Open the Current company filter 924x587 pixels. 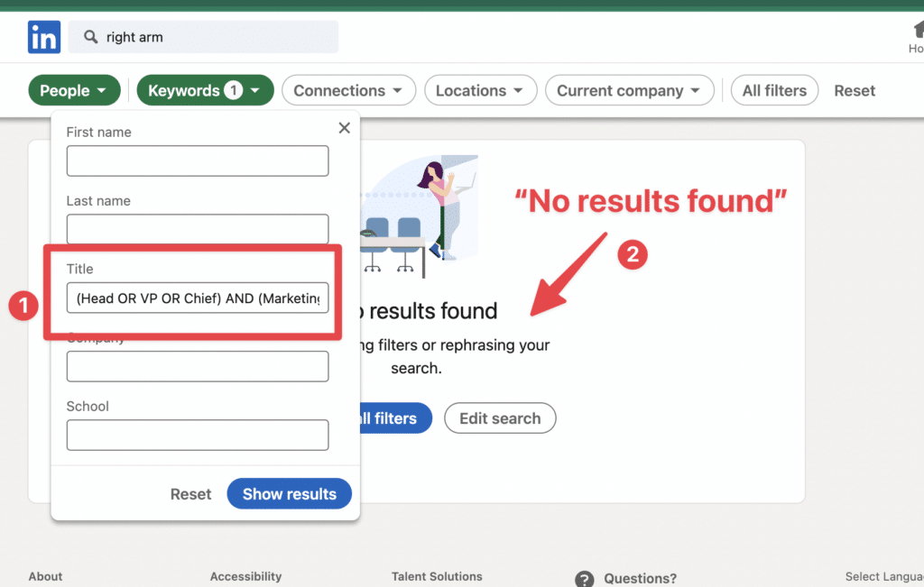point(629,90)
